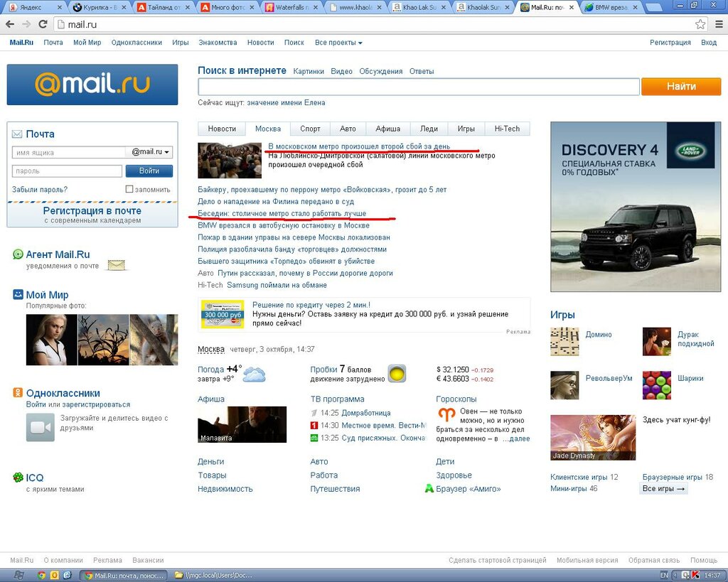Click the mail notification envelope icon
The width and height of the screenshot is (728, 582).
[116, 265]
